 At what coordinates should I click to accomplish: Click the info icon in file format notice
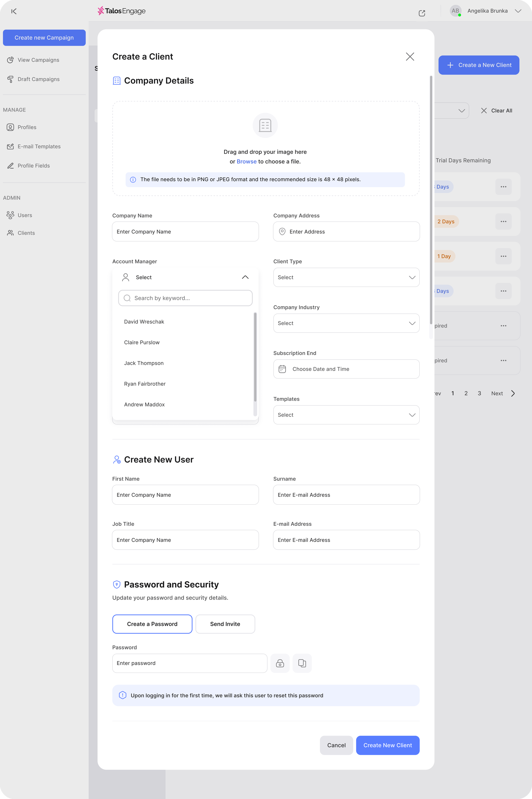coord(133,180)
